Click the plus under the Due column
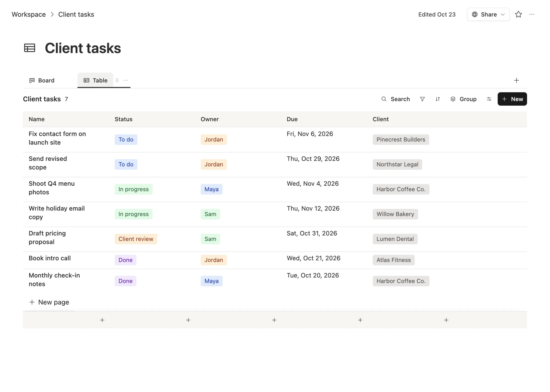The image size is (550, 392). pos(360,320)
